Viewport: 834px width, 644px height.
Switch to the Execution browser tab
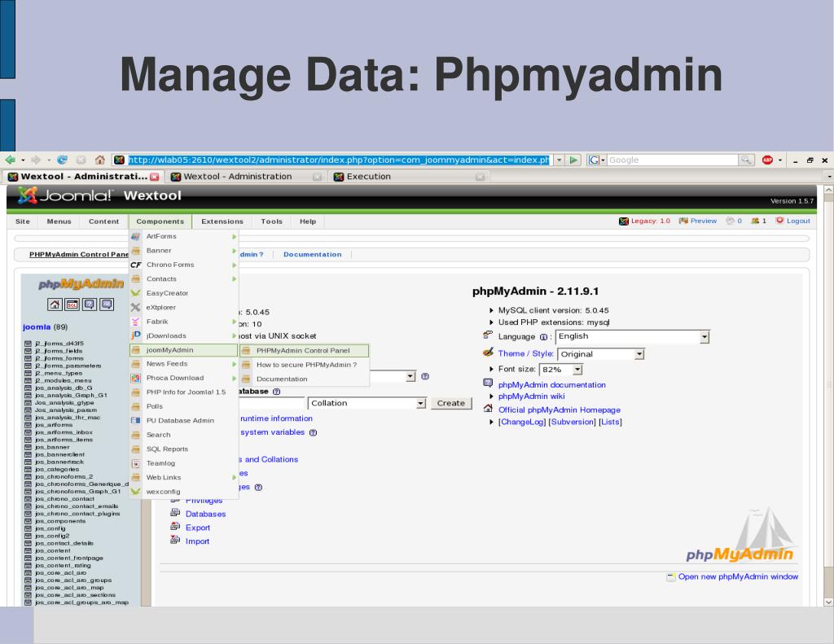pos(409,177)
